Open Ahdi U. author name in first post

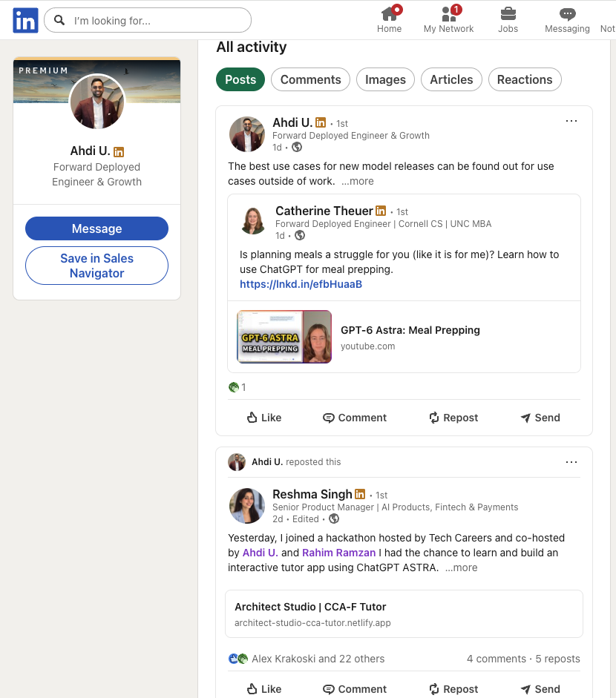coord(292,122)
